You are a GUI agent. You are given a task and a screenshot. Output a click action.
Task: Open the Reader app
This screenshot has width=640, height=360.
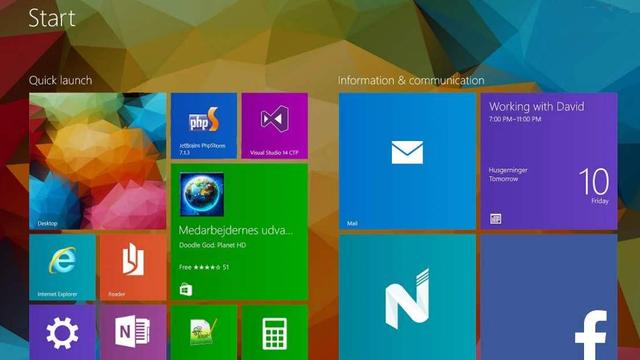click(x=133, y=267)
